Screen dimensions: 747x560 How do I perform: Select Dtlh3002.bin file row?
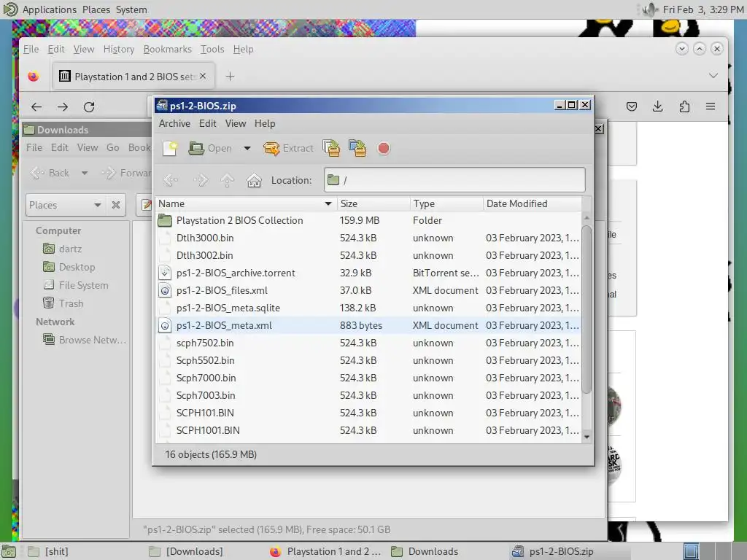tap(368, 256)
